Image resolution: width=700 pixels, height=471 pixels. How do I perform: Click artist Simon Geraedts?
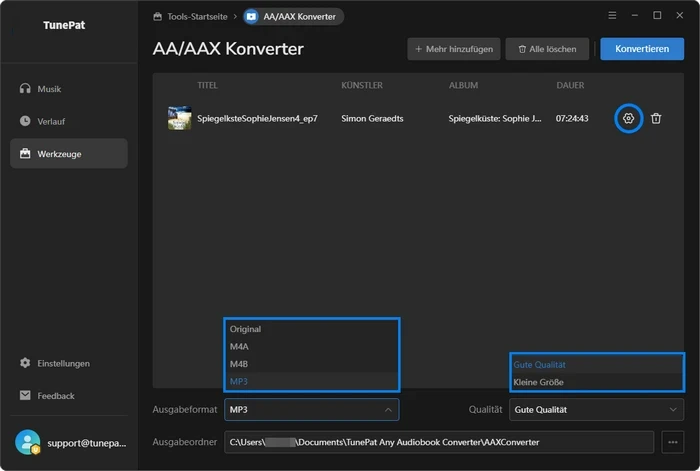coord(372,118)
